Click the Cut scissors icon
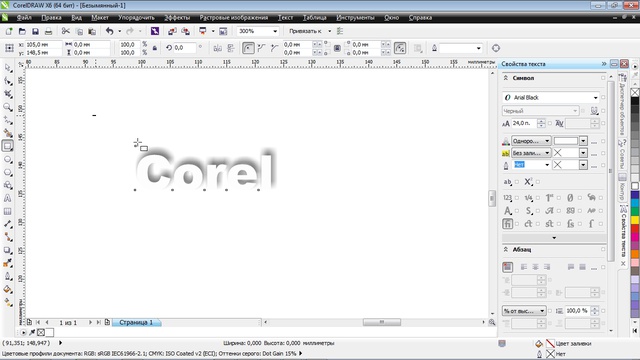 click(x=66, y=31)
